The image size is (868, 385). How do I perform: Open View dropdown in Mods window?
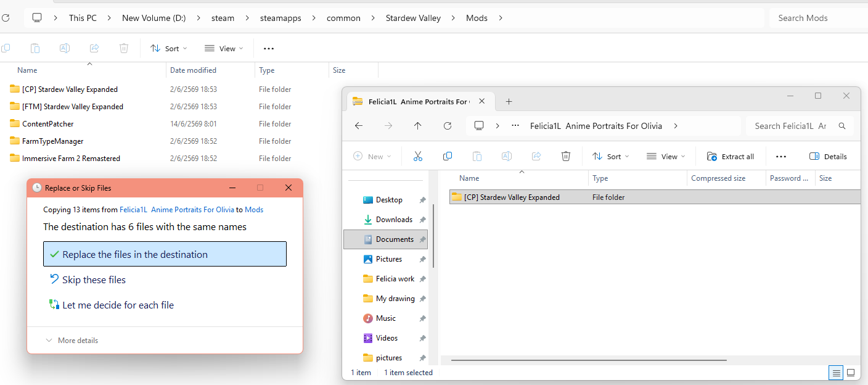click(x=224, y=49)
